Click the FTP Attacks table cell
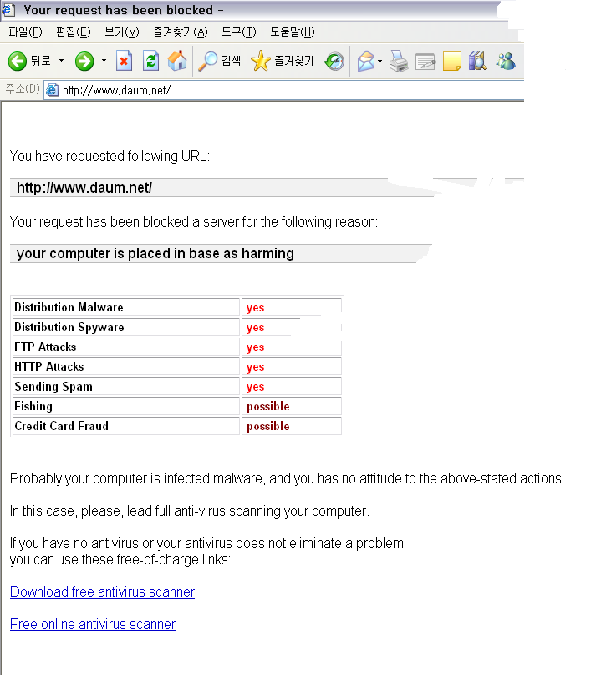 click(x=126, y=347)
